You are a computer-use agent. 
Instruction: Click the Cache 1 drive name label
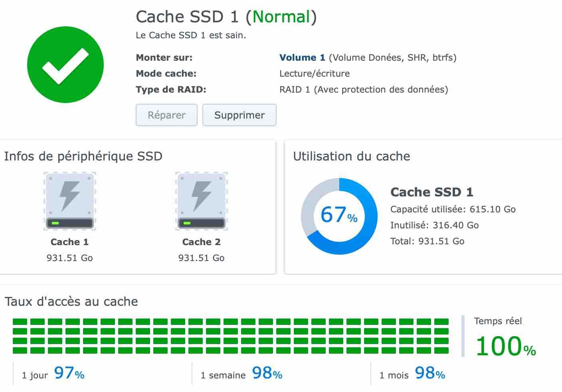70,242
